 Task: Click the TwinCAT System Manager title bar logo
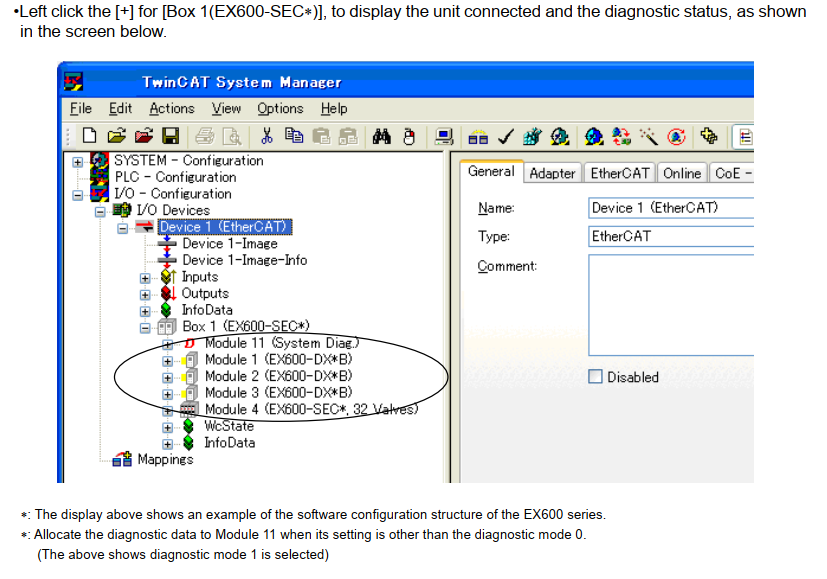(x=73, y=82)
